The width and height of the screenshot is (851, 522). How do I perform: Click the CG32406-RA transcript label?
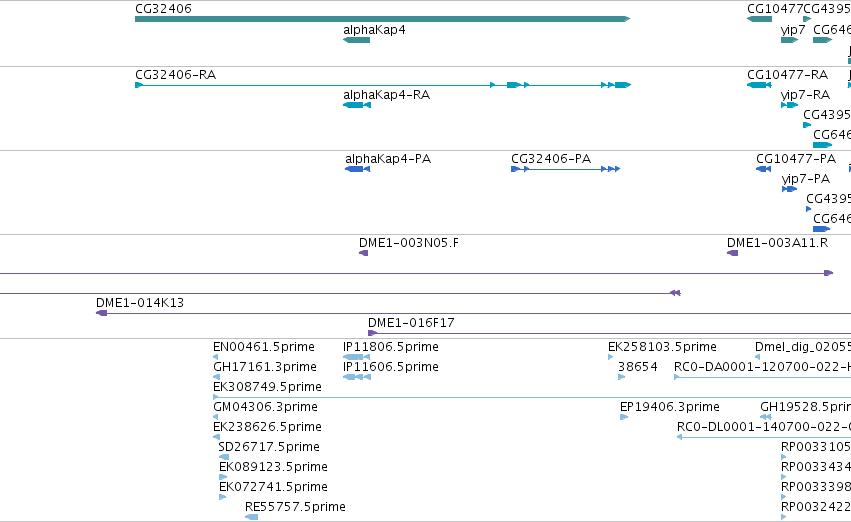[x=175, y=74]
